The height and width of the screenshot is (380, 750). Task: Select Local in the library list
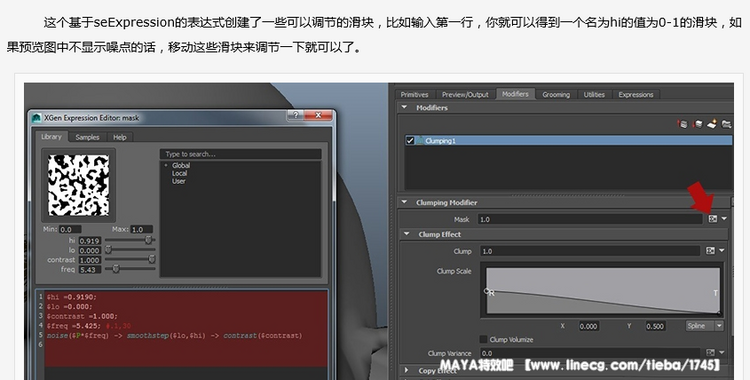pos(179,173)
